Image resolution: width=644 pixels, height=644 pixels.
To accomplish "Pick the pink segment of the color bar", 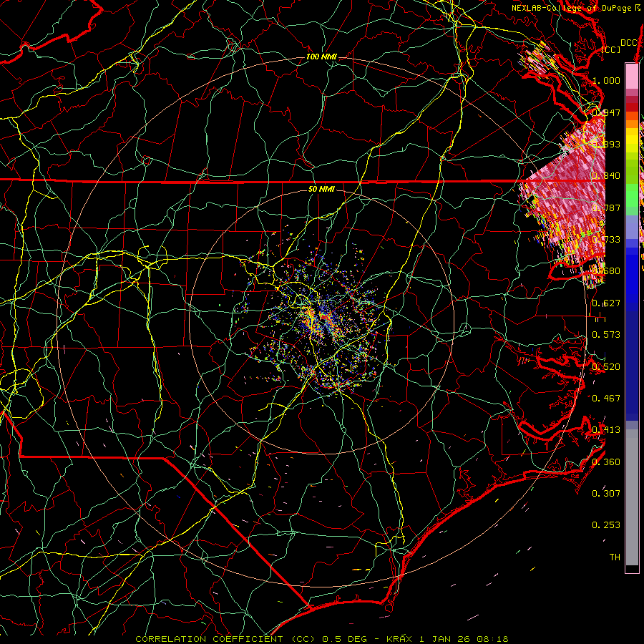I will click(632, 76).
